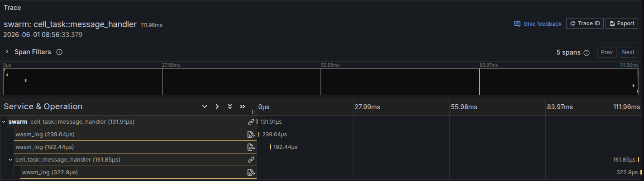
Task: Expand one level with right chevron
Action: click(x=217, y=107)
